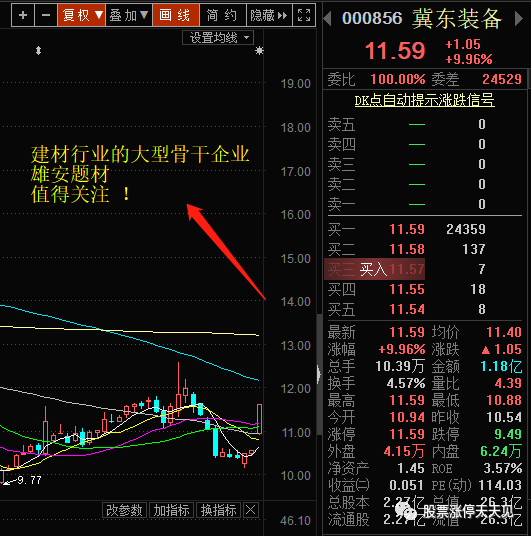
Task: Click 改参数 button
Action: [x=124, y=510]
